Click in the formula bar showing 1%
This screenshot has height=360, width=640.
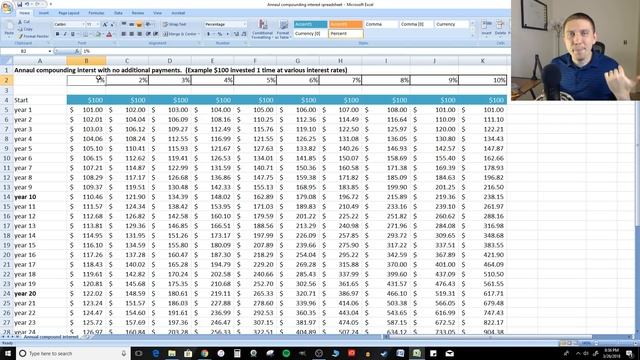point(295,51)
